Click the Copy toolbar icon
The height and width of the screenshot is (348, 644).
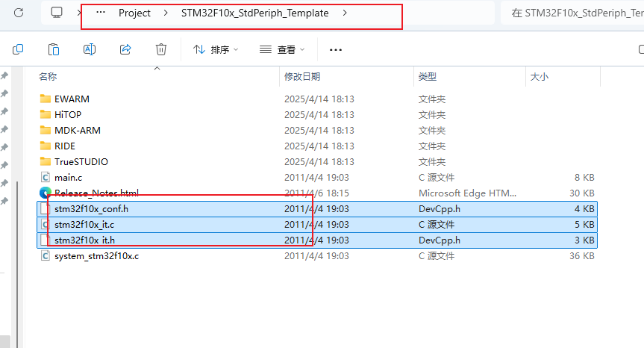18,50
